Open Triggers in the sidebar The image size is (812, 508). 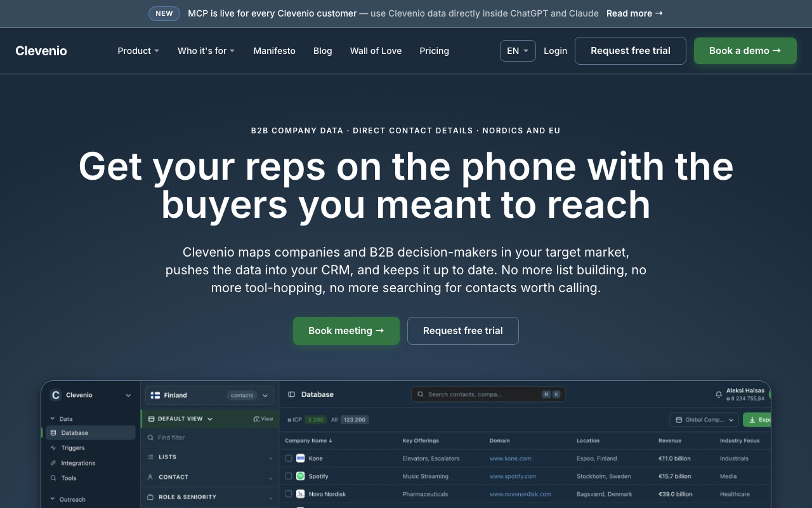pos(72,448)
